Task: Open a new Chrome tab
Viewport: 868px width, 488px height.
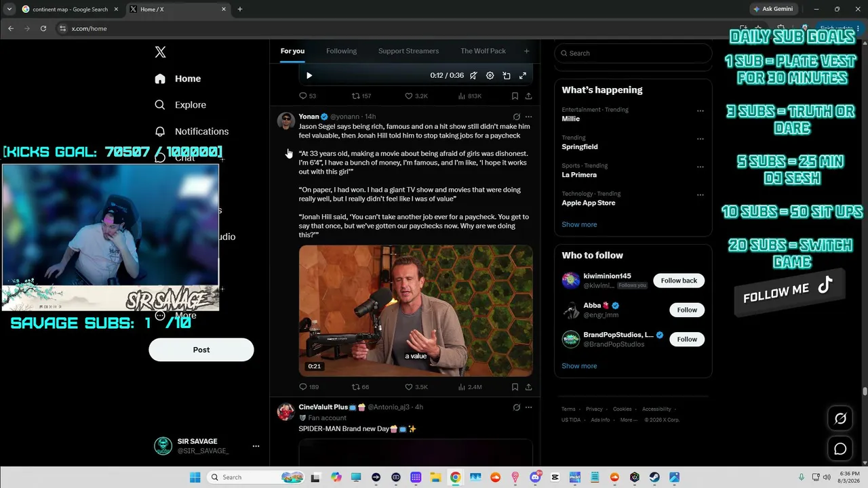Action: (x=239, y=9)
